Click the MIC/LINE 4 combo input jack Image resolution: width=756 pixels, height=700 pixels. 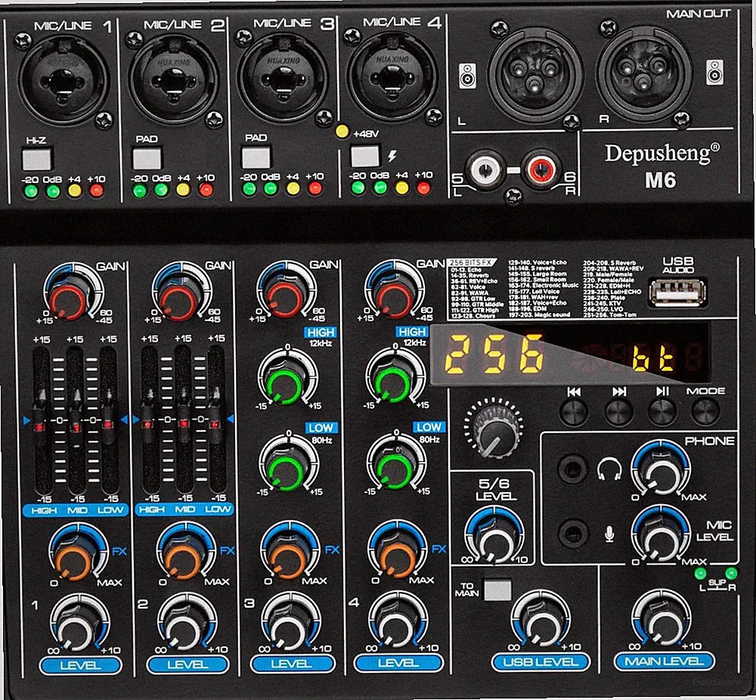(x=392, y=77)
